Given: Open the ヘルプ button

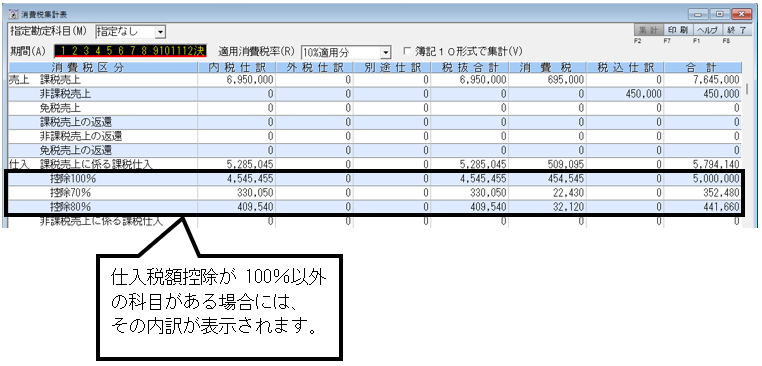Looking at the screenshot, I should (x=707, y=29).
